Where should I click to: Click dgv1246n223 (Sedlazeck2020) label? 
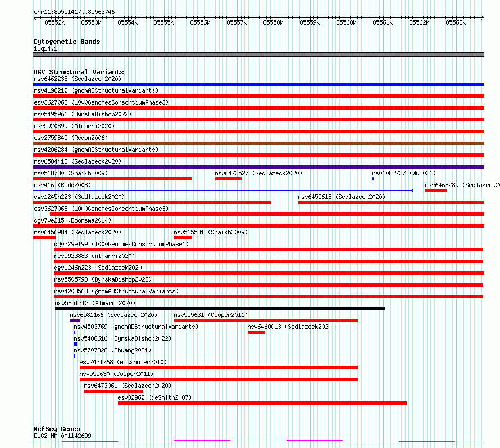(99, 268)
